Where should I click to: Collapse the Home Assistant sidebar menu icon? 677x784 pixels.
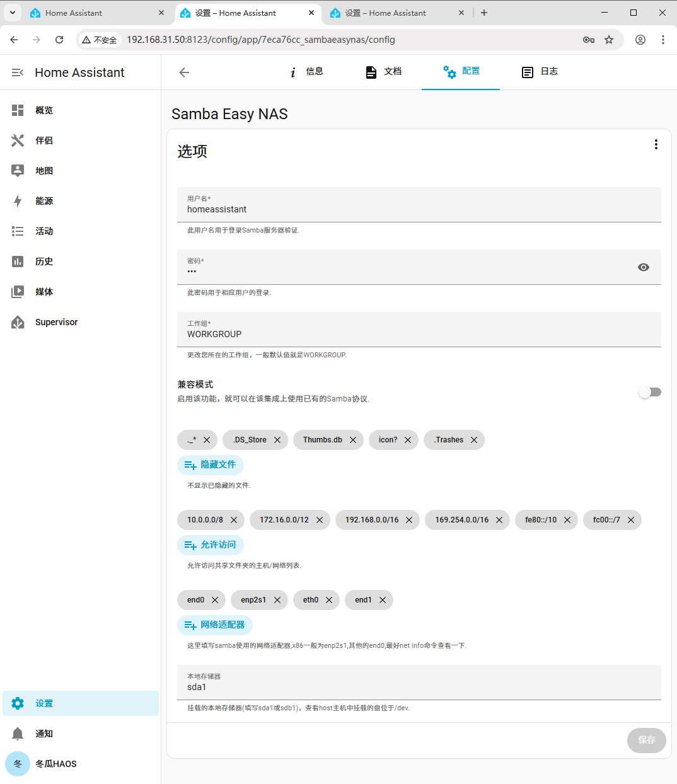tap(18, 72)
